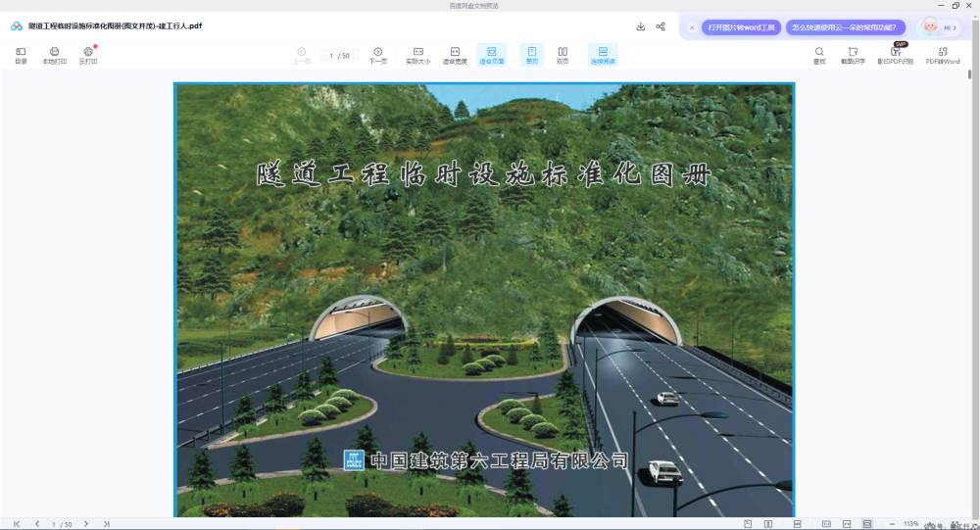This screenshot has width=980, height=530.
Task: Click the vertical scrollbar thumb at right
Action: [969, 73]
